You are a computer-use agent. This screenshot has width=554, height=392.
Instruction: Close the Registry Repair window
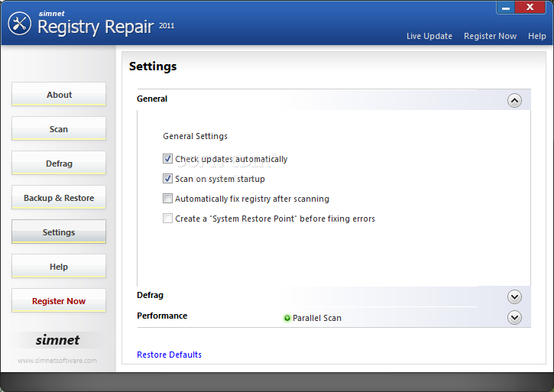[x=530, y=7]
